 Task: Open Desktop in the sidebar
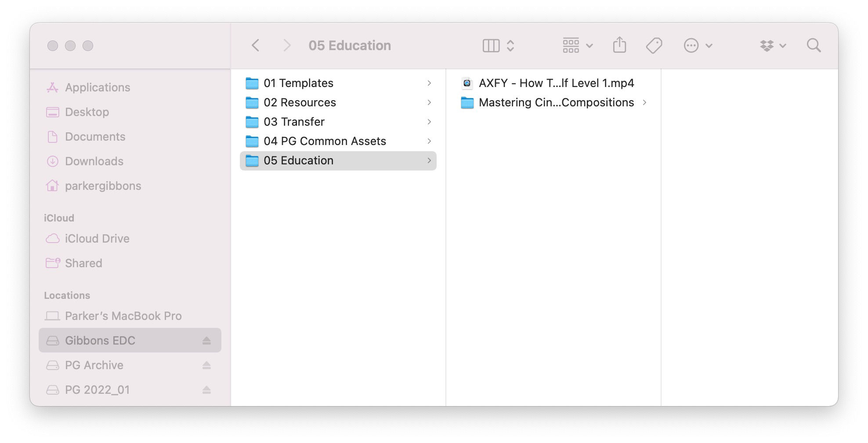pos(130,112)
